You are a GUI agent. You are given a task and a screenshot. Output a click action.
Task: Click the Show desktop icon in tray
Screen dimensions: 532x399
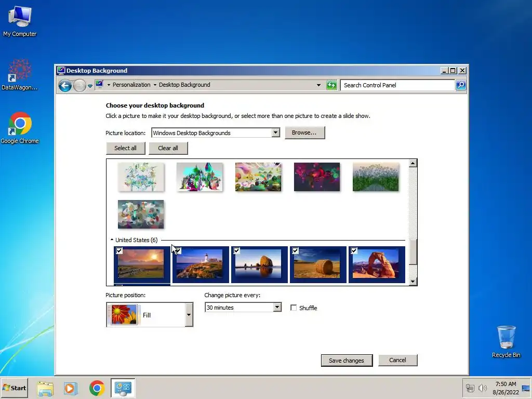click(x=526, y=388)
